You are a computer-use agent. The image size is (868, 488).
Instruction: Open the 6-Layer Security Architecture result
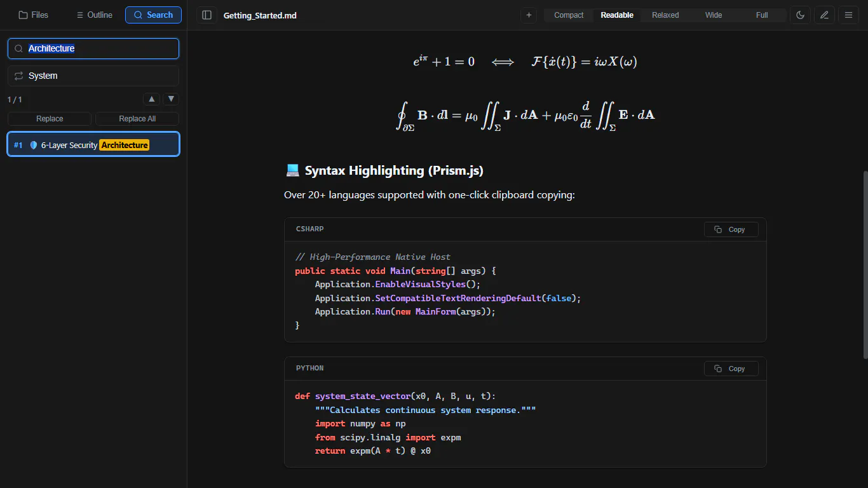point(93,144)
